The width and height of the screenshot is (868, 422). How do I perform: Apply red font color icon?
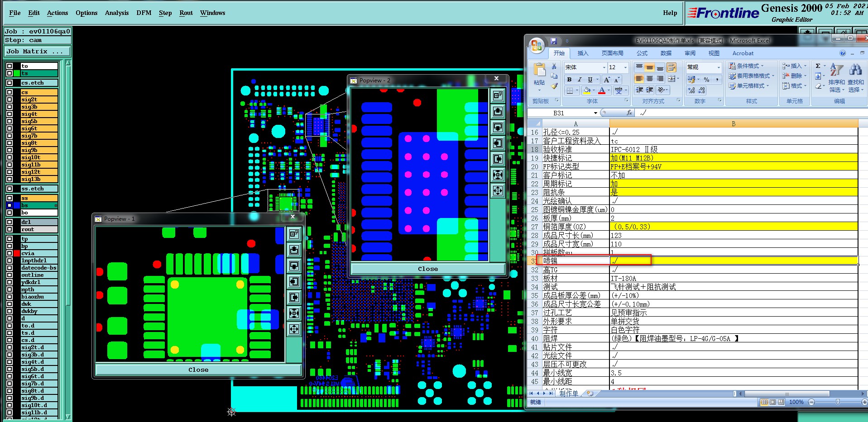coord(602,90)
